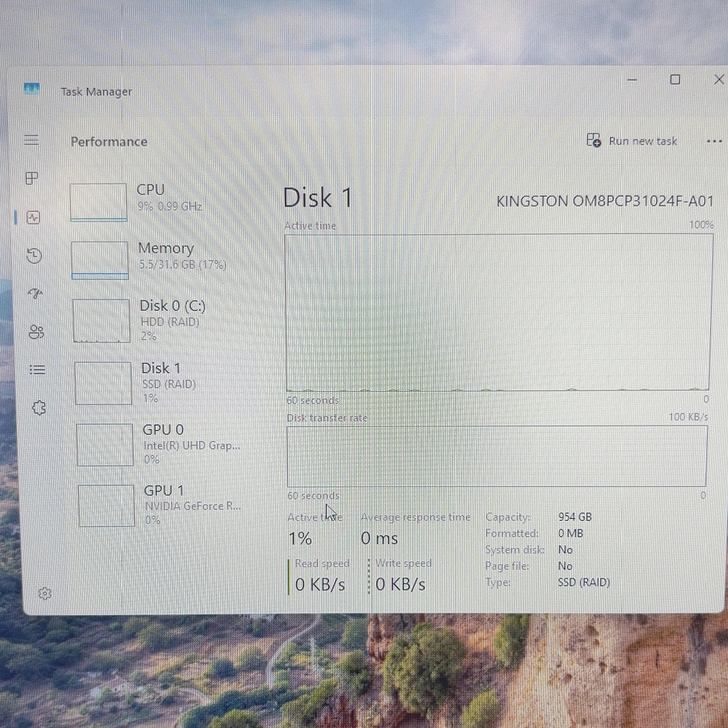The image size is (728, 728).
Task: Minimize the Task Manager window
Action: click(632, 79)
